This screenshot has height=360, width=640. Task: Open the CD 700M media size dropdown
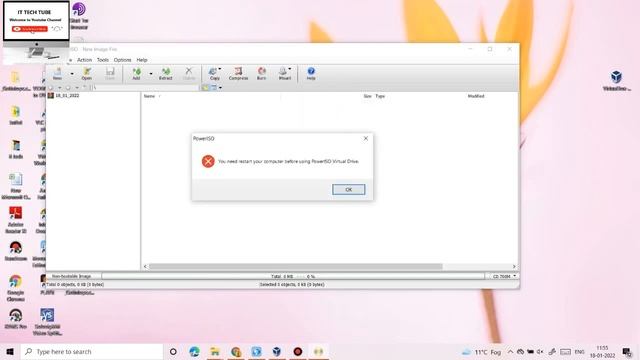pyautogui.click(x=504, y=276)
